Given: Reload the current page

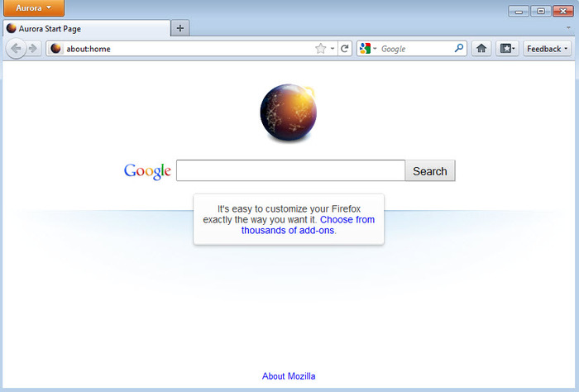Looking at the screenshot, I should 345,48.
